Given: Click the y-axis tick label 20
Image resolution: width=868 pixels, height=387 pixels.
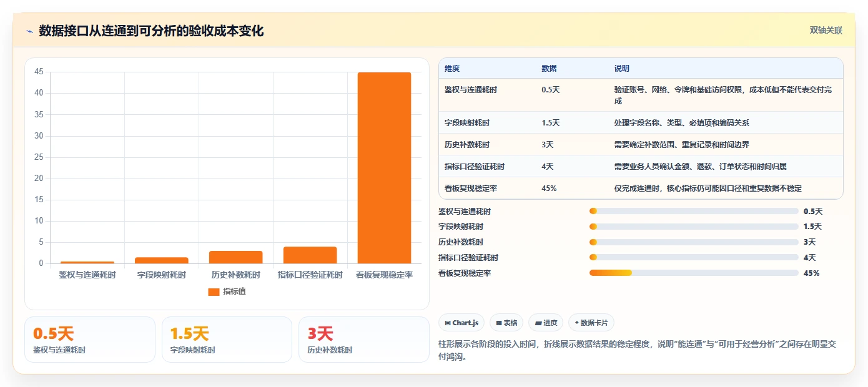Looking at the screenshot, I should tap(39, 179).
